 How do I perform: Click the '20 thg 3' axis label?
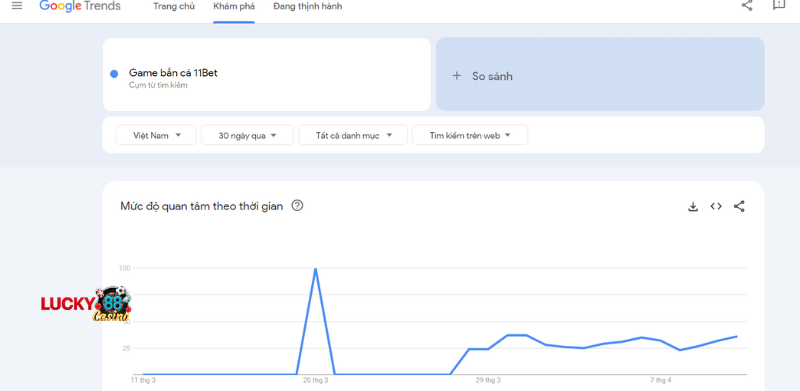point(316,380)
